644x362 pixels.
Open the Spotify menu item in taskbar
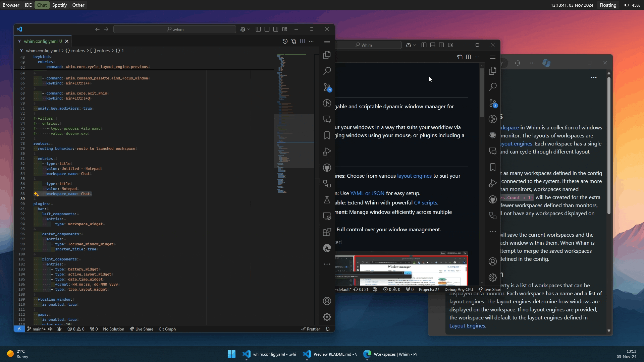[60, 5]
